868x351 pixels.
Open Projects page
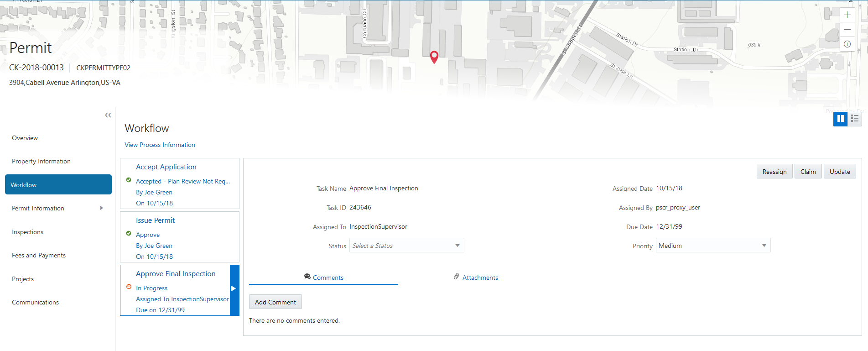tap(23, 279)
